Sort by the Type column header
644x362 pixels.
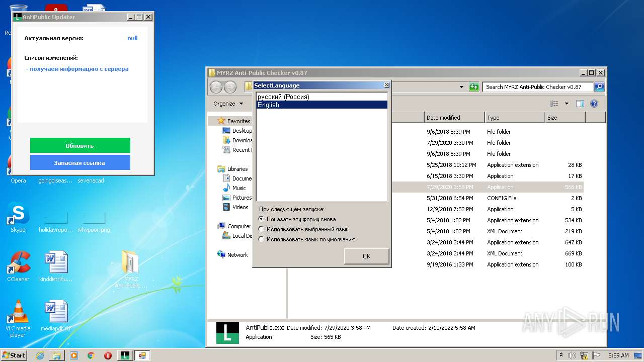point(515,118)
